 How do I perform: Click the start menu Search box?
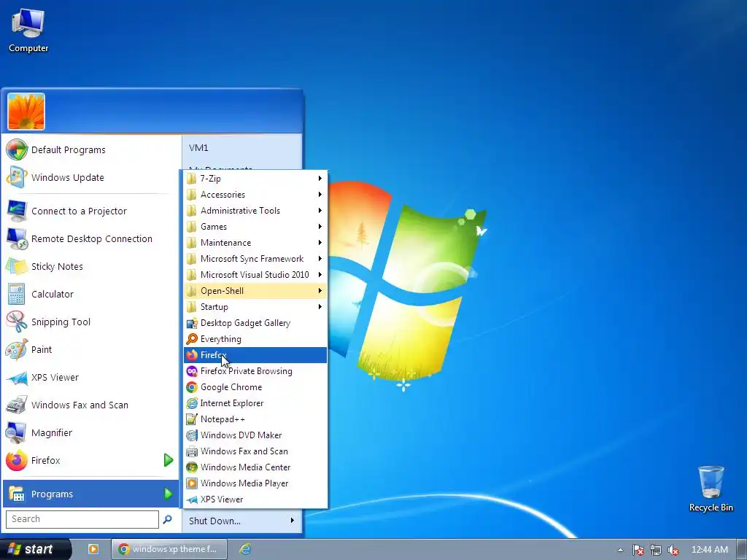click(x=82, y=519)
